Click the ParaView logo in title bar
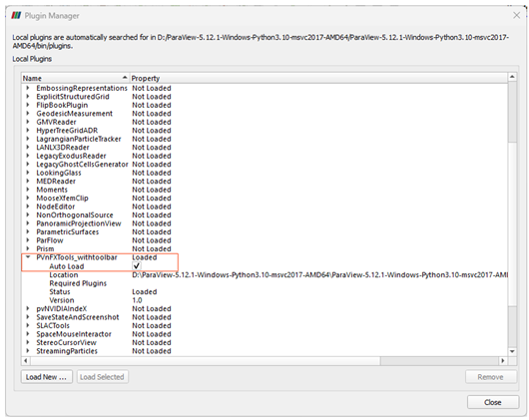 tap(16, 16)
